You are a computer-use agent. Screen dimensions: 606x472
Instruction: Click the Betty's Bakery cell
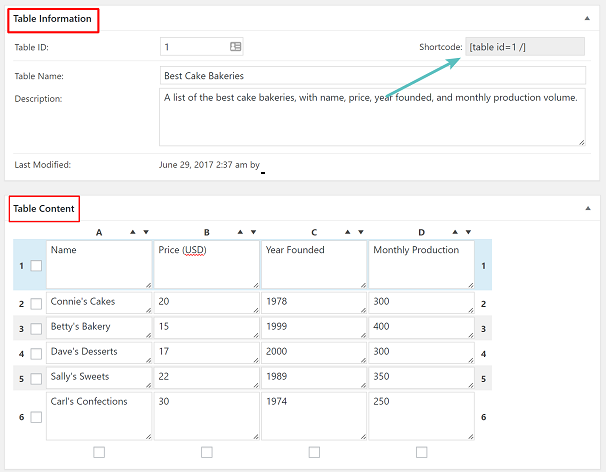99,327
